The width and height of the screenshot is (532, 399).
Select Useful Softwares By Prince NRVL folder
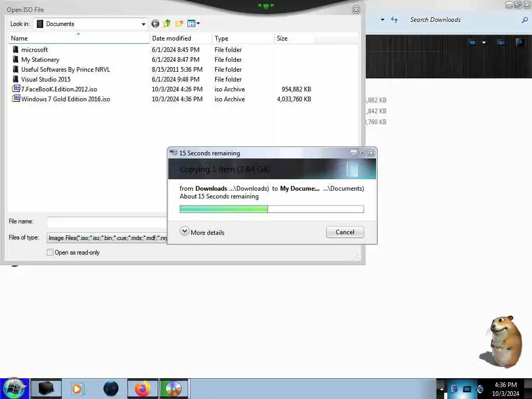coord(65,70)
